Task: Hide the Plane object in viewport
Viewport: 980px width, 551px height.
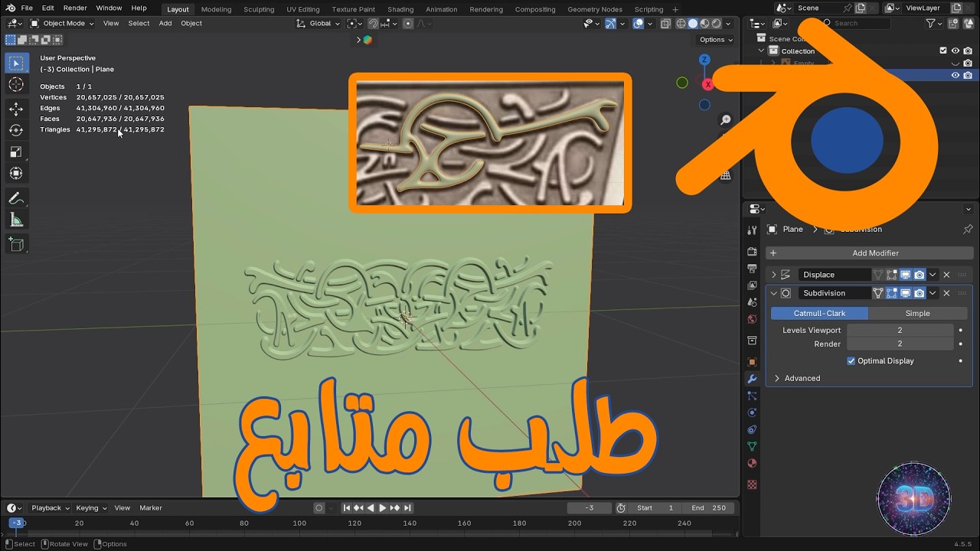Action: [x=955, y=75]
